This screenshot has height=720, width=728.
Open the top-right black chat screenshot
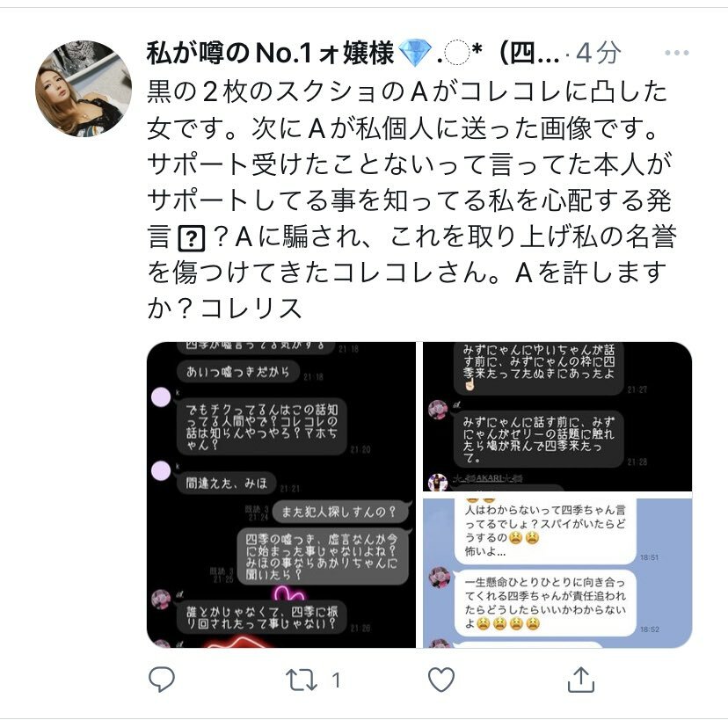(x=557, y=417)
